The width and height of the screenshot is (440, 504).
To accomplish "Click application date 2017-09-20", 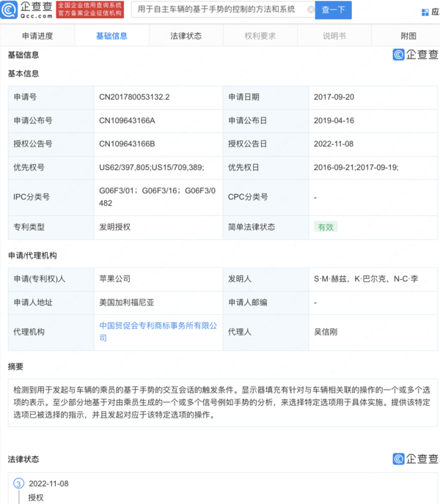I will pyautogui.click(x=334, y=97).
